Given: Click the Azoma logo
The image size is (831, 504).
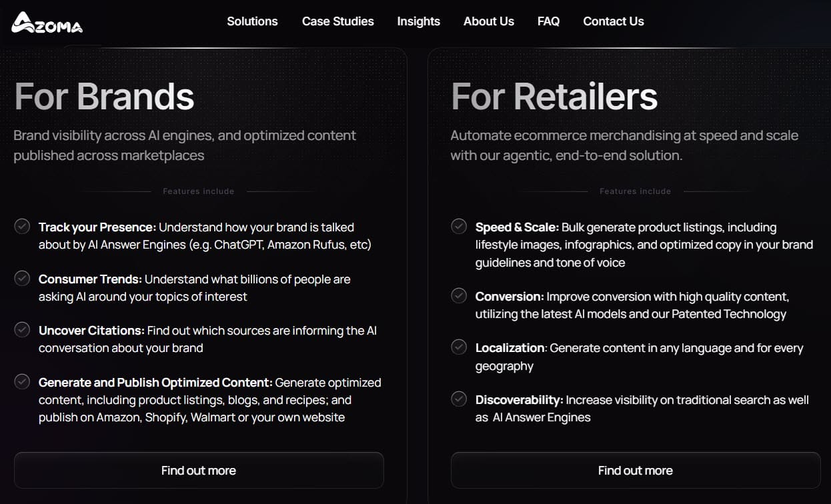Looking at the screenshot, I should click(47, 23).
